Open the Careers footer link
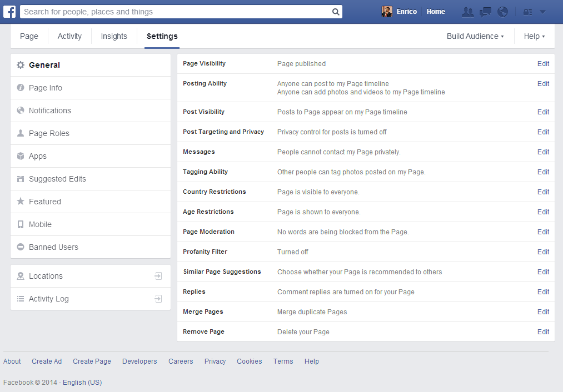Image resolution: width=563 pixels, height=392 pixels. [181, 361]
